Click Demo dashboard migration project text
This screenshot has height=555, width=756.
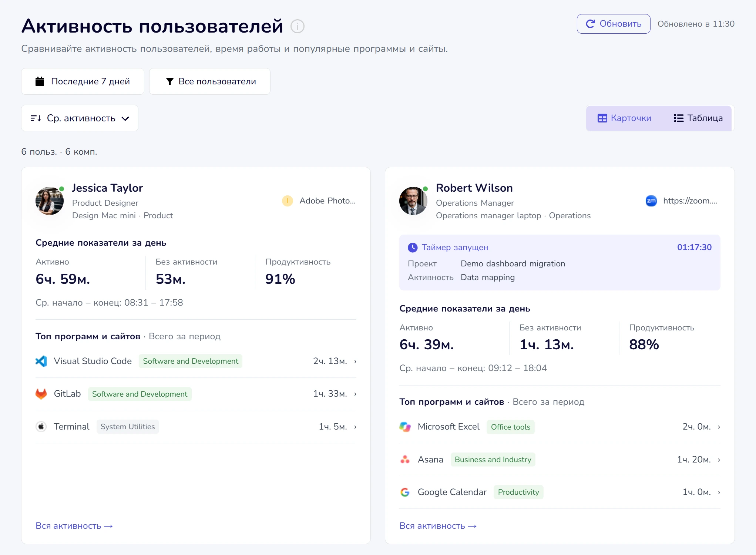[x=513, y=263]
